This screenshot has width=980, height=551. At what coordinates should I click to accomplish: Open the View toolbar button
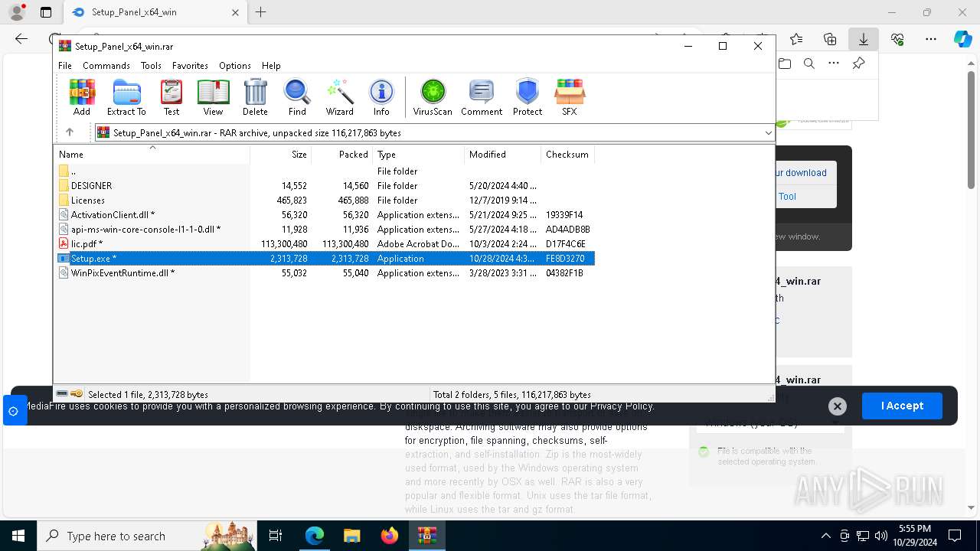[x=213, y=97]
